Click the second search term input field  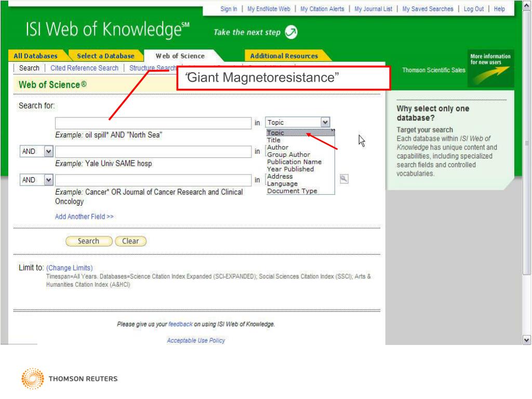[x=153, y=151]
